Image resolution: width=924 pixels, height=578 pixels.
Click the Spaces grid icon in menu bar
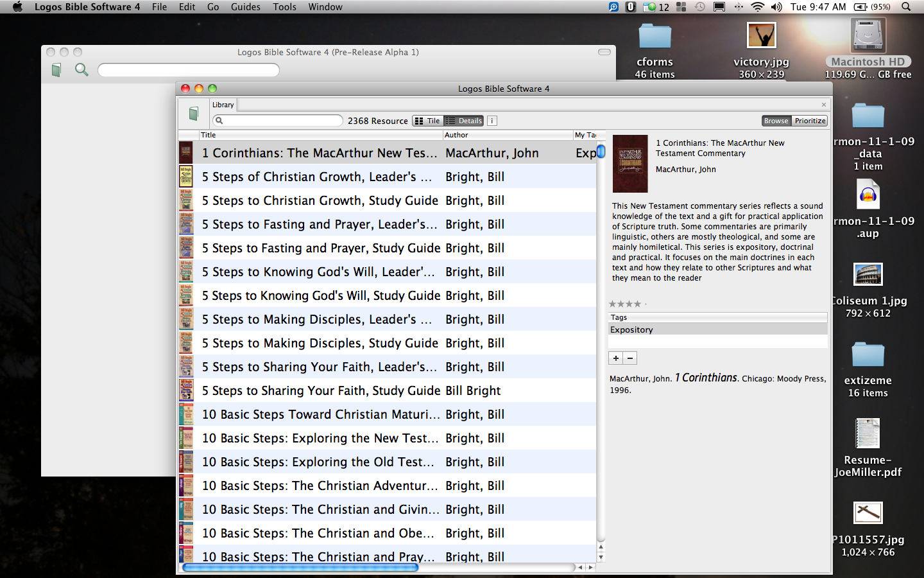point(681,7)
